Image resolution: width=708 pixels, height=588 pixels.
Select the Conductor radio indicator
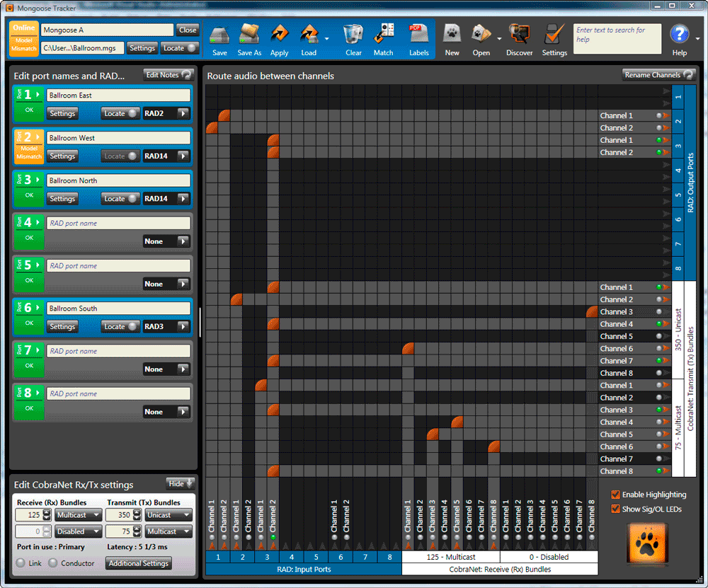pyautogui.click(x=53, y=563)
